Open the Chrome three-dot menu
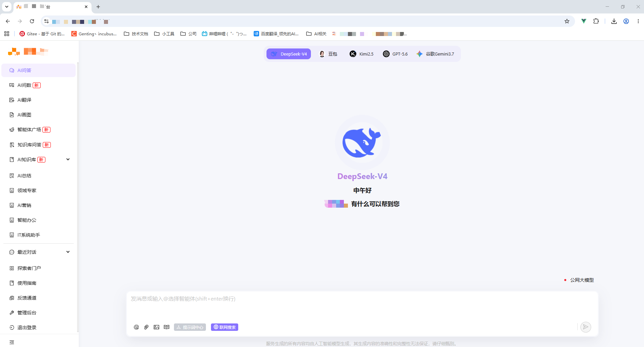644x347 pixels. [638, 21]
